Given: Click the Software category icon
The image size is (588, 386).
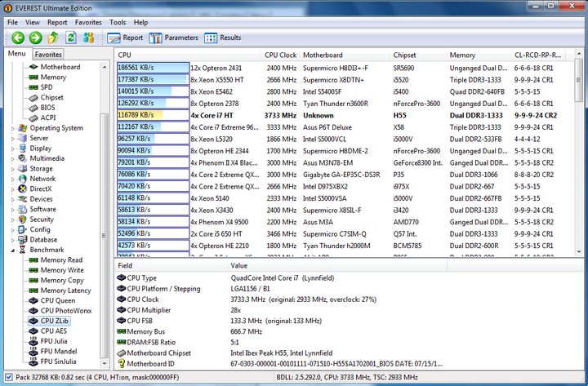Looking at the screenshot, I should 23,209.
